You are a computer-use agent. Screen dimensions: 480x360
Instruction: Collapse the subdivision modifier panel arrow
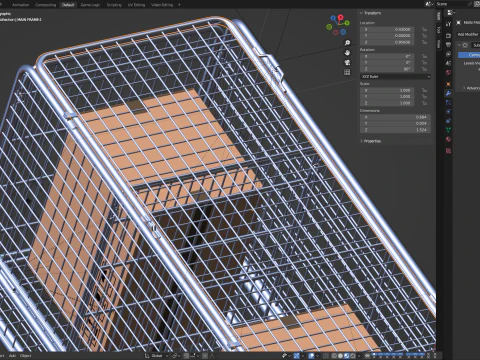[x=459, y=45]
